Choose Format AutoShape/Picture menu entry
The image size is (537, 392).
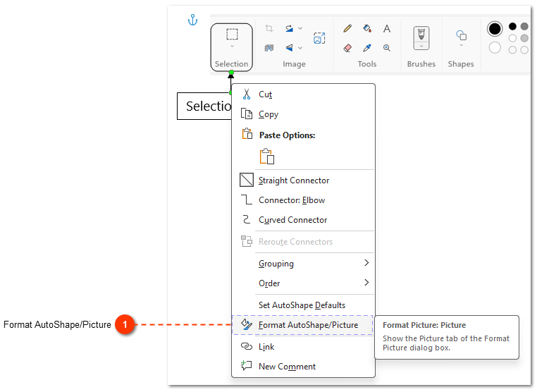click(x=303, y=325)
